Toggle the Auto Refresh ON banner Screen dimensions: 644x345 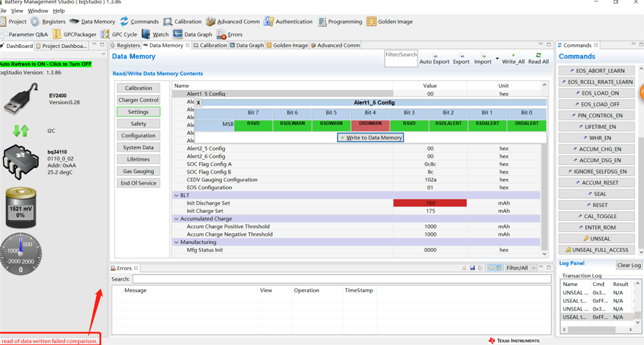pos(46,64)
